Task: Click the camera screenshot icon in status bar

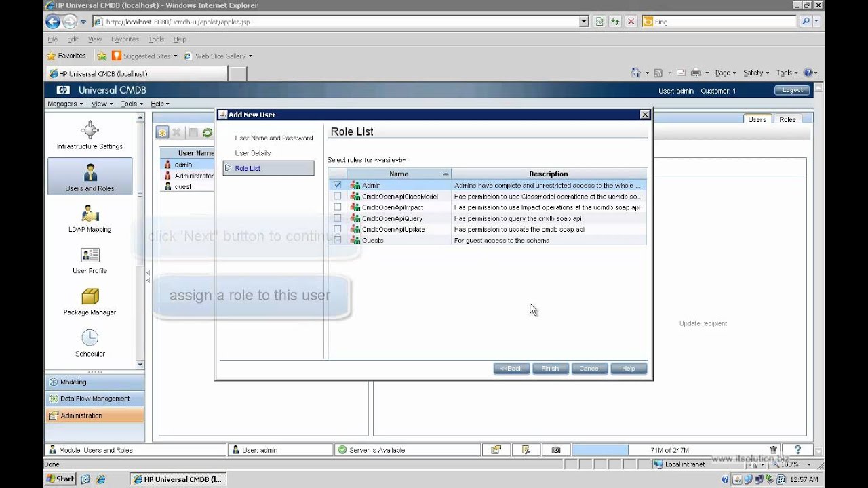Action: 556,450
